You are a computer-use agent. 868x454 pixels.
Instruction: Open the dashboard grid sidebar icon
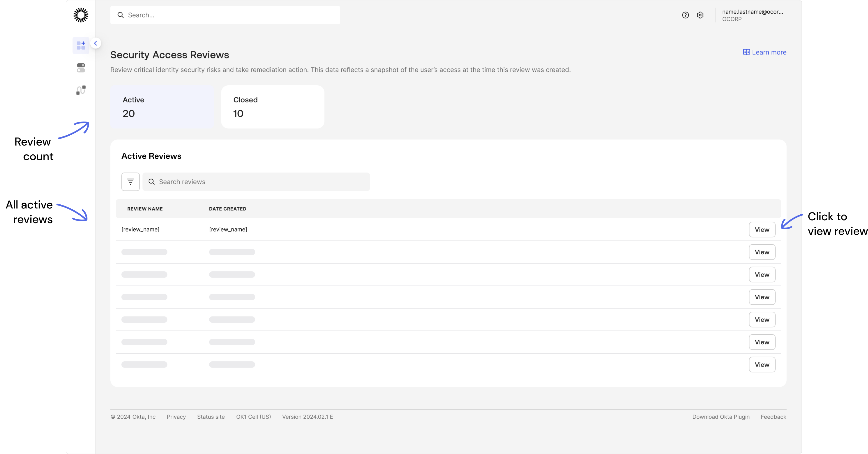coord(81,46)
